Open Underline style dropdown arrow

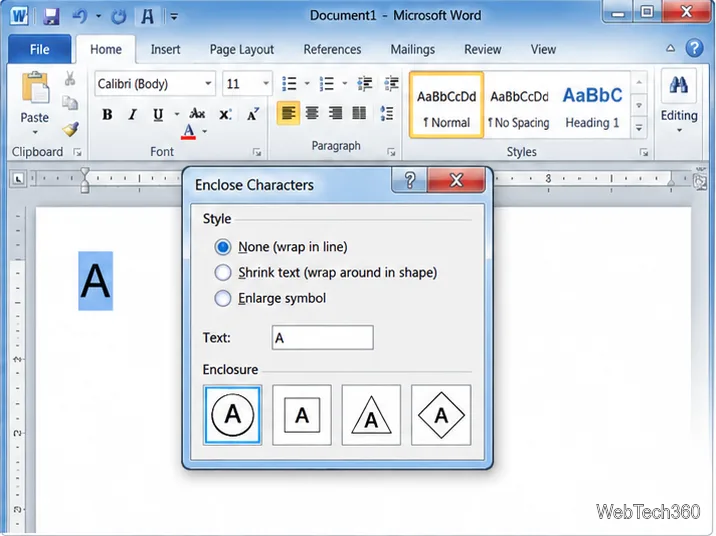[177, 114]
